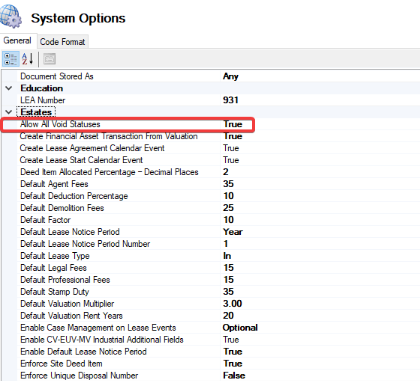Image resolution: width=420 pixels, height=381 pixels.
Task: Edit the Default Valuation Multiplier value 3.00
Action: tap(232, 304)
